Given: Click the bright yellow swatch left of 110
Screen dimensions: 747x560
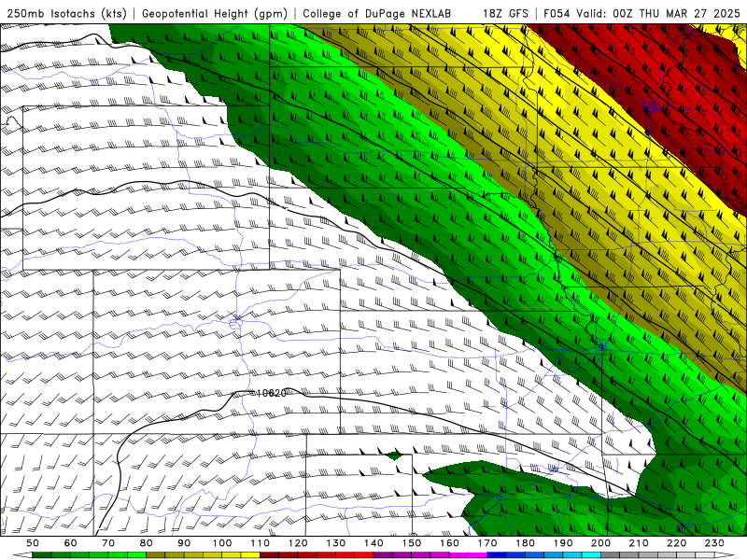Looking at the screenshot, I should (x=250, y=555).
